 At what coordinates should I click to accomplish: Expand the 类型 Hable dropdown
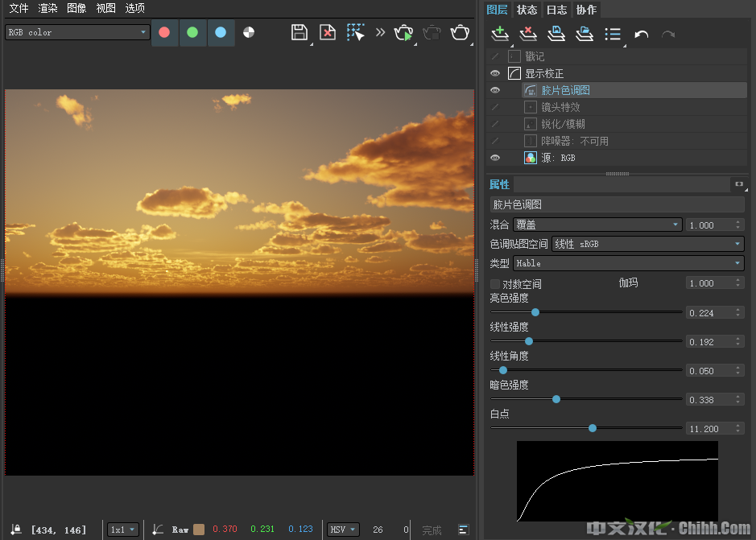628,263
